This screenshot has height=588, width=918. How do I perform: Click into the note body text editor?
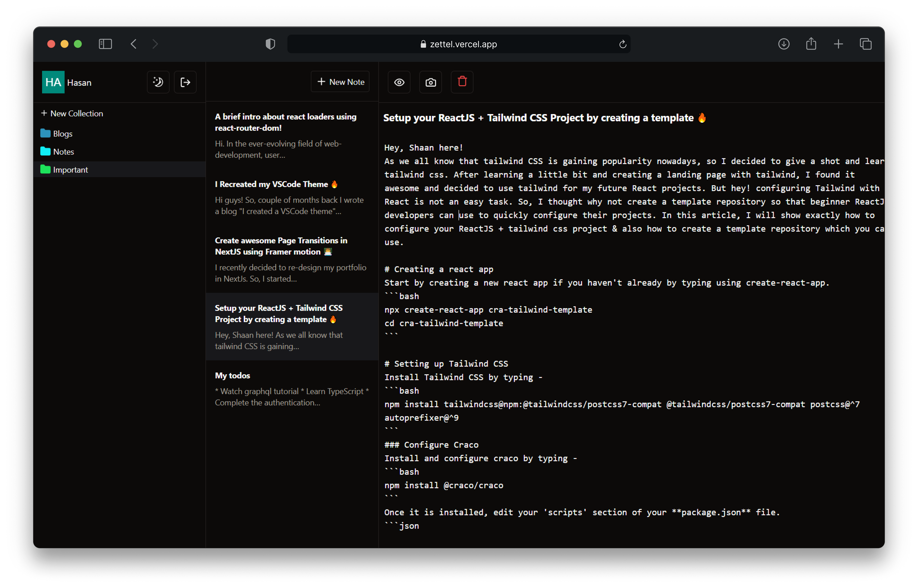[634, 336]
